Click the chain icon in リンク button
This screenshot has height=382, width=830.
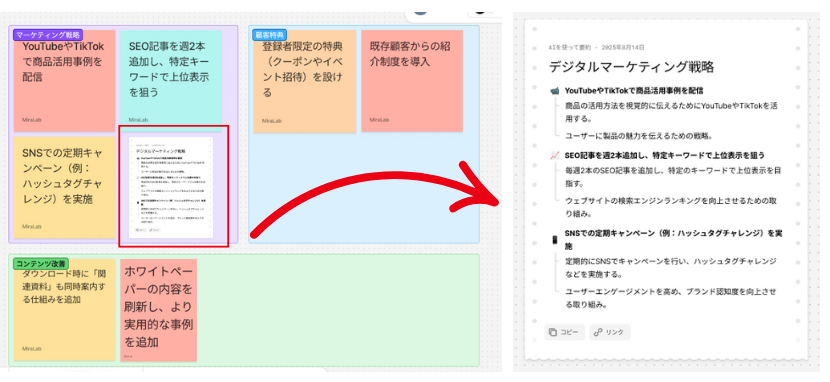tap(598, 332)
